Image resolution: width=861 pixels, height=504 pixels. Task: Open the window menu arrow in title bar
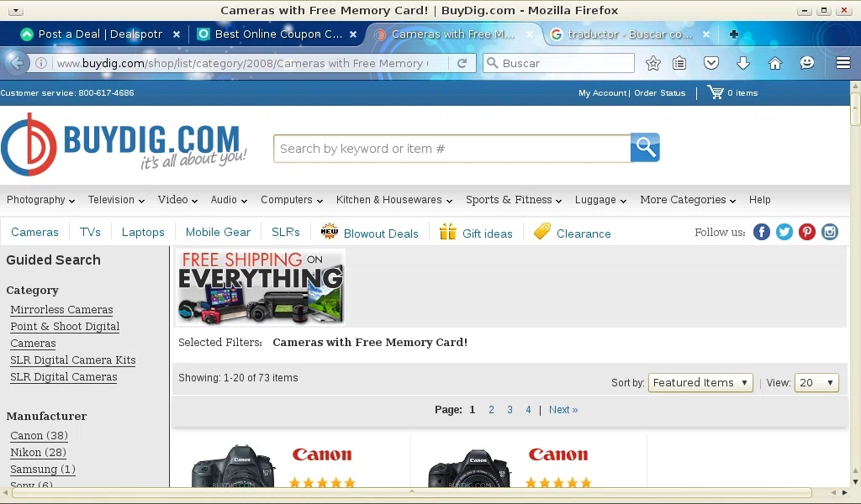coord(15,10)
